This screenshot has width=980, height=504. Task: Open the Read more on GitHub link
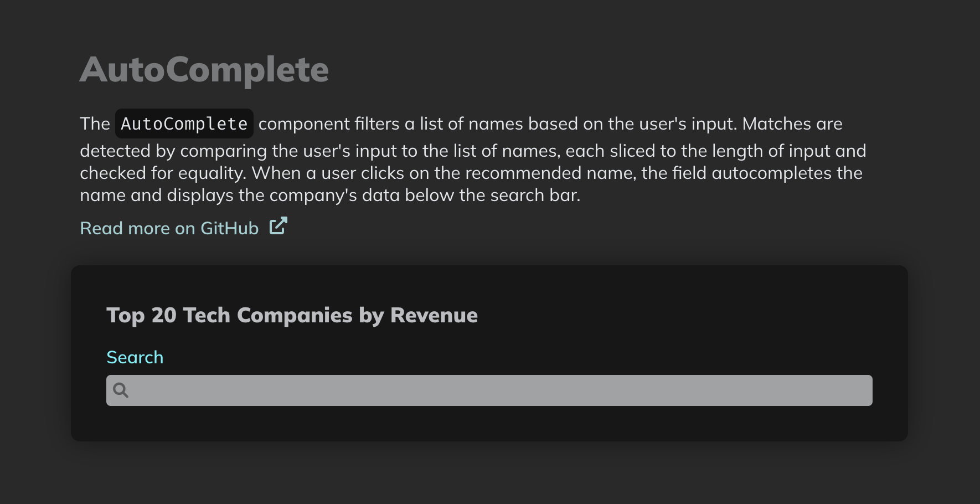click(x=168, y=228)
